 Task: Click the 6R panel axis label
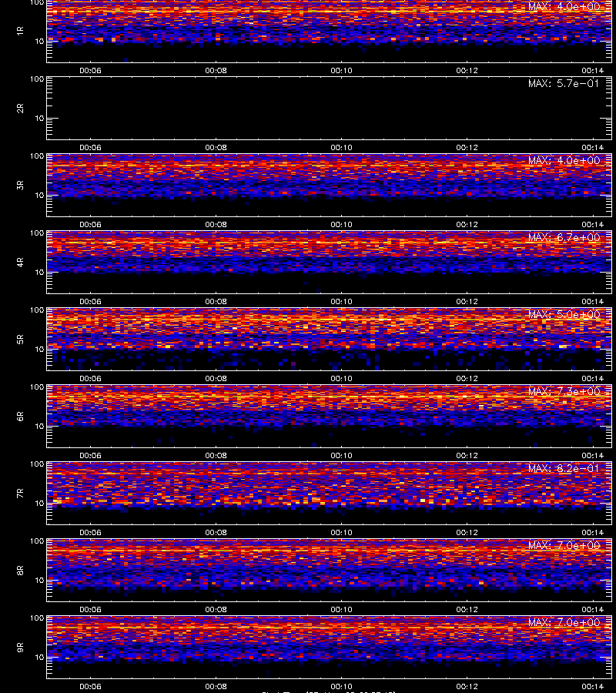20,417
